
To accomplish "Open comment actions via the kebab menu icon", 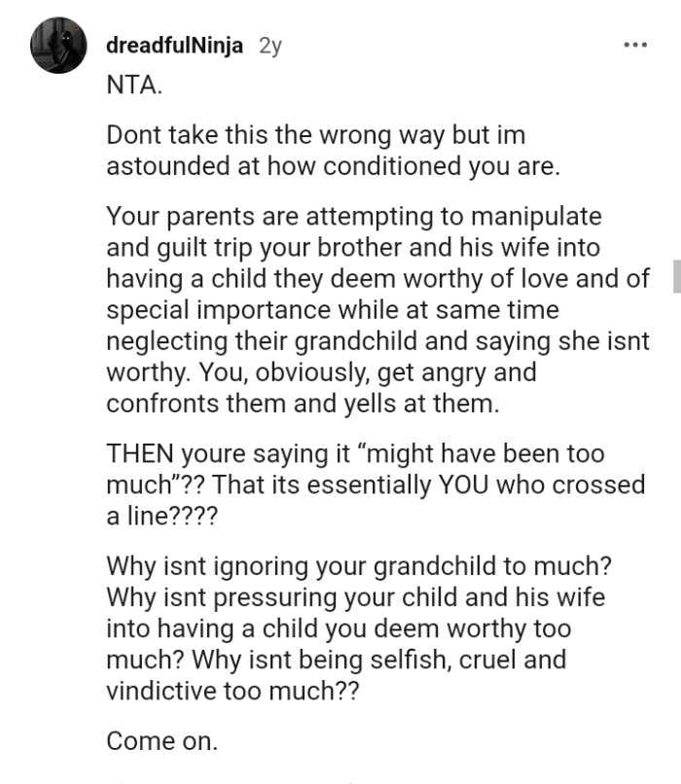I will [x=637, y=44].
